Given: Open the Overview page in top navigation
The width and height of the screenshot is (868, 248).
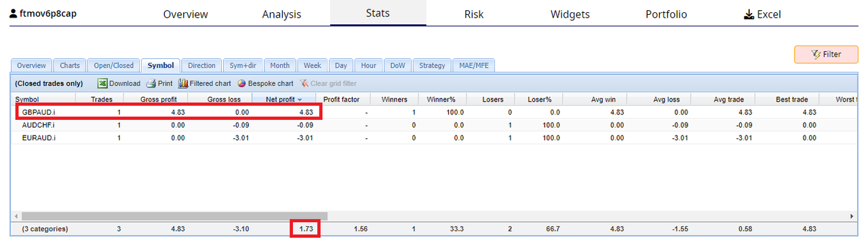Looking at the screenshot, I should [x=186, y=14].
